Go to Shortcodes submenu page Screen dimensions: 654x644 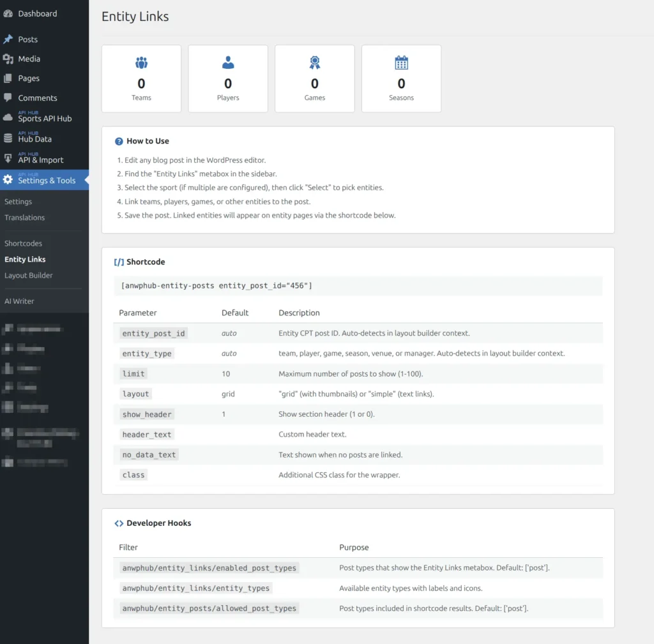(24, 243)
